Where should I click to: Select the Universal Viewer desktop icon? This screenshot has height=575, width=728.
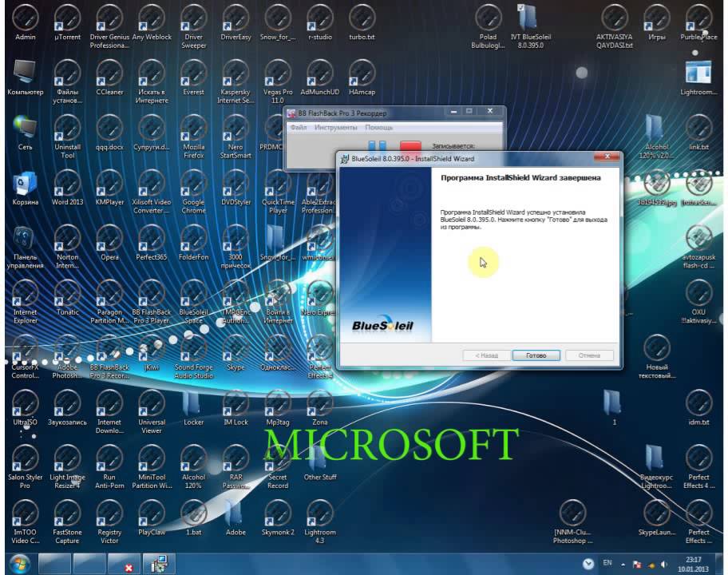152,412
